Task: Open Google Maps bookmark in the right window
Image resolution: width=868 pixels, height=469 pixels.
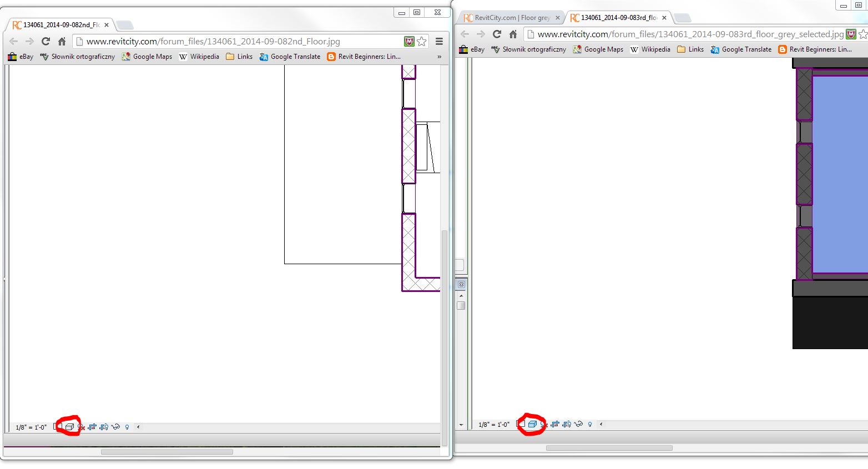Action: tap(598, 49)
